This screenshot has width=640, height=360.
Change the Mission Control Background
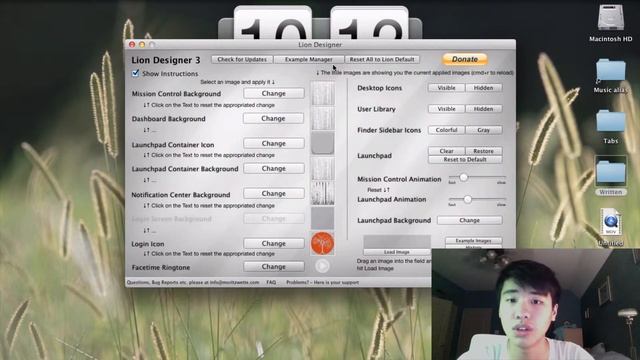(273, 93)
